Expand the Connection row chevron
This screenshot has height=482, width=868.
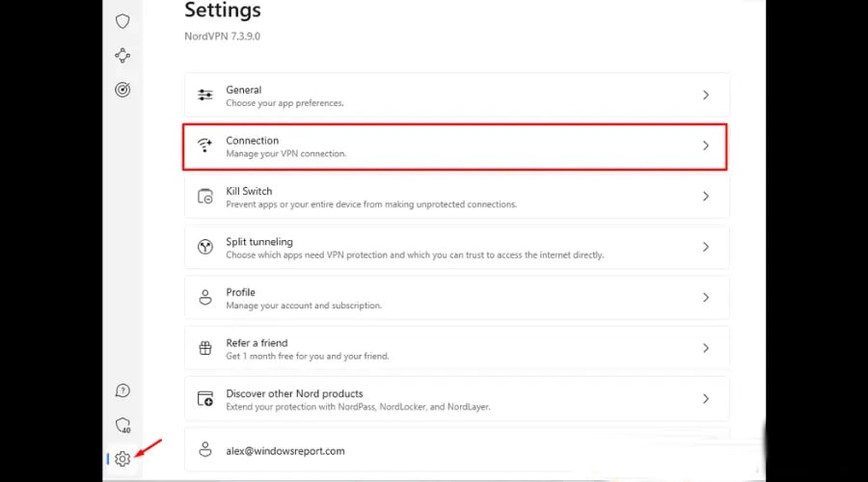coord(706,146)
